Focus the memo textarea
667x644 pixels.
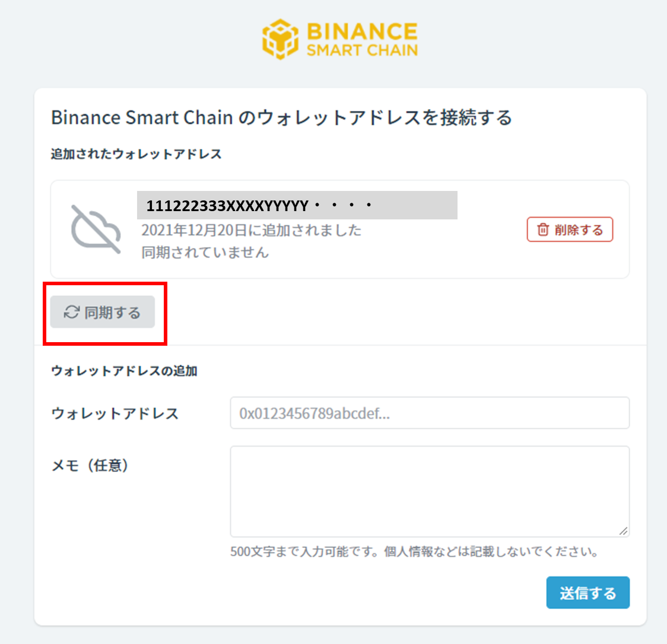(430, 492)
